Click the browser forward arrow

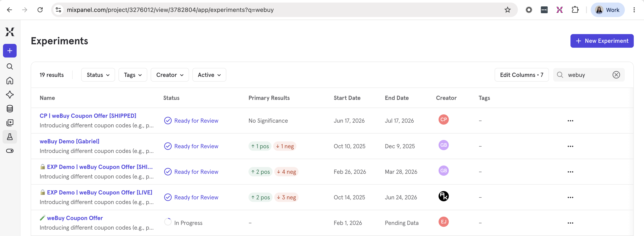pyautogui.click(x=25, y=10)
